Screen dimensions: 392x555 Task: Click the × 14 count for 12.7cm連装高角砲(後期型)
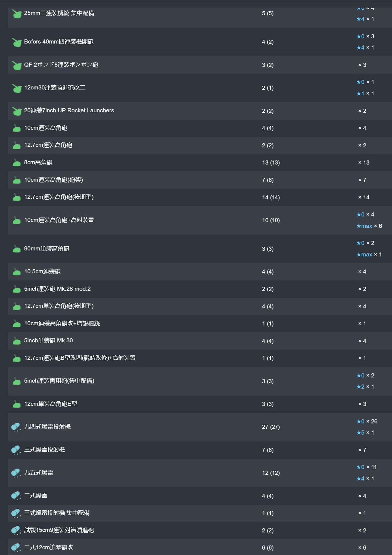pyautogui.click(x=363, y=197)
